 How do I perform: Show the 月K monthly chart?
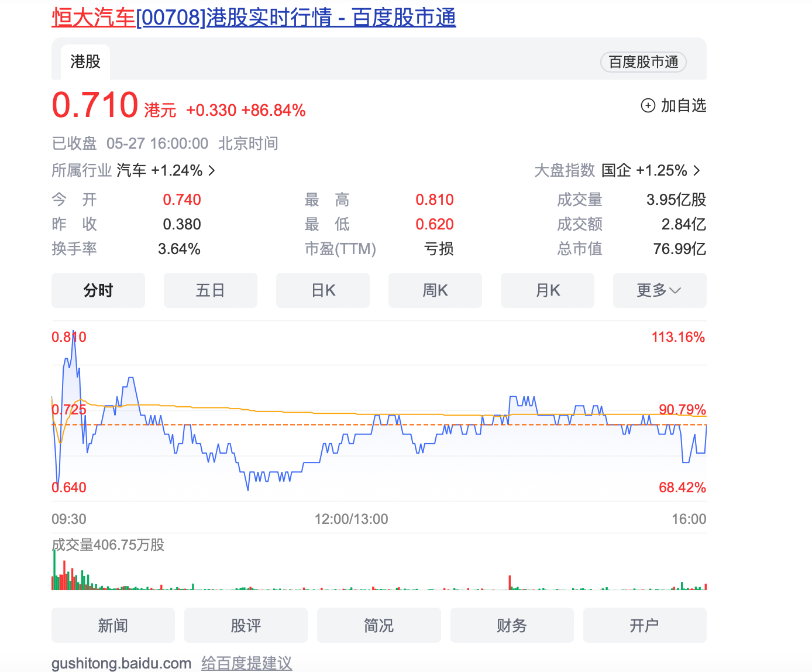tap(548, 290)
